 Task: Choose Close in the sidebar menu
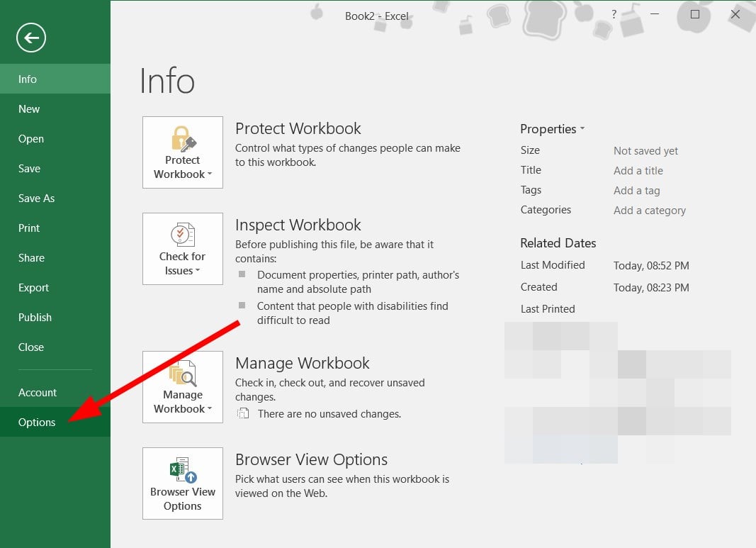[x=55, y=347]
